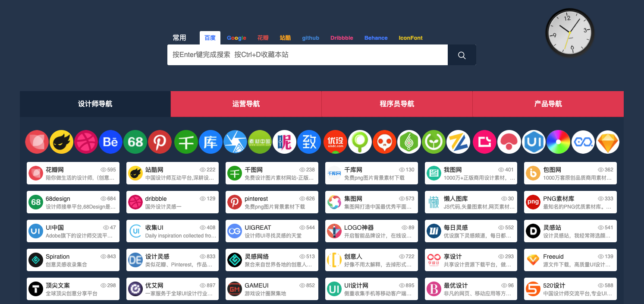
Task: Visit the 包图网 site card
Action: pyautogui.click(x=570, y=173)
